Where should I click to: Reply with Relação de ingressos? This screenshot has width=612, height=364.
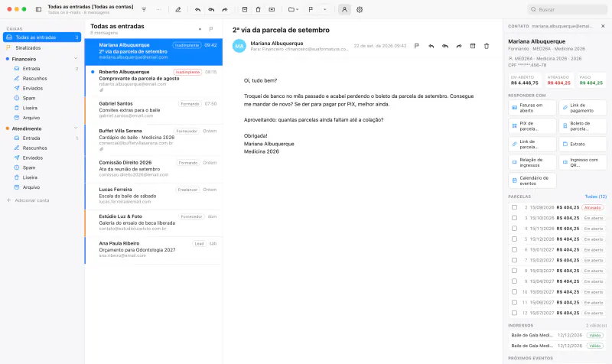click(532, 162)
